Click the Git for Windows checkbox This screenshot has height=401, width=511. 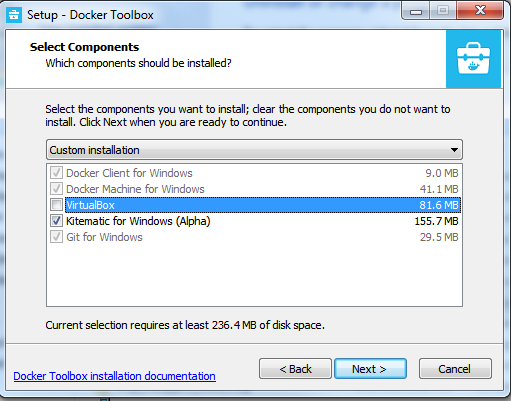click(56, 237)
